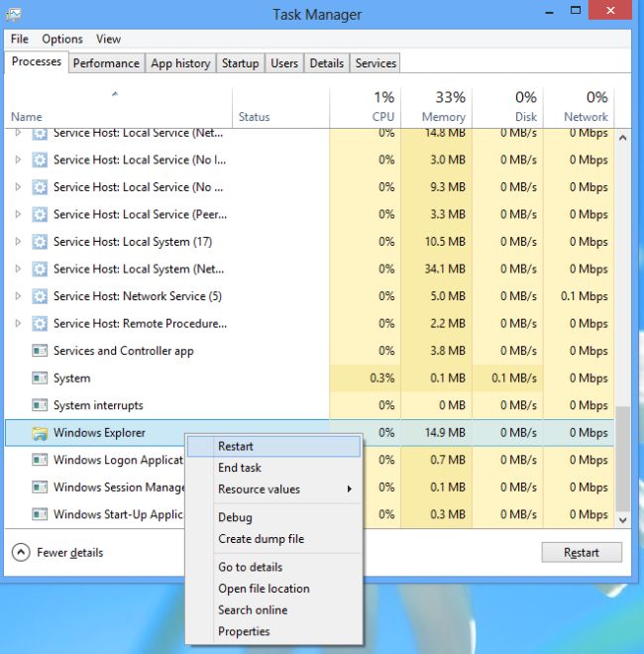The height and width of the screenshot is (654, 644).
Task: Click the 0.3% CPU value for System
Action: [382, 379]
